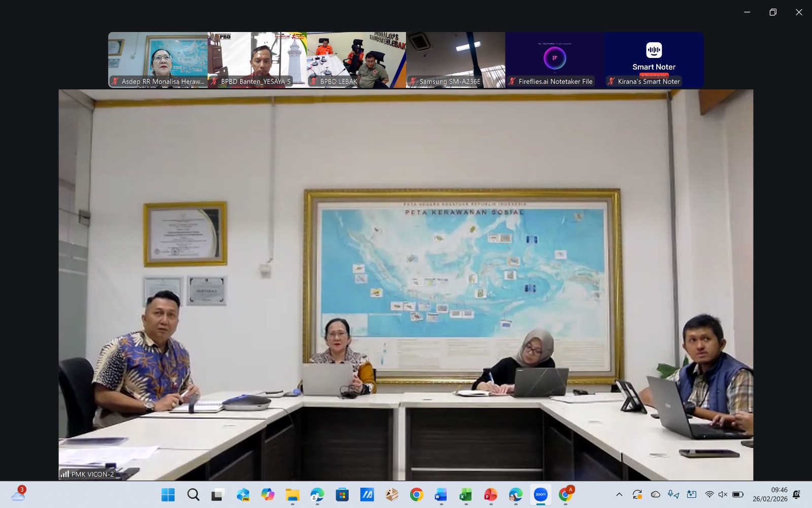This screenshot has height=508, width=812.
Task: Open the Zoom app in the taskbar
Action: point(540,494)
